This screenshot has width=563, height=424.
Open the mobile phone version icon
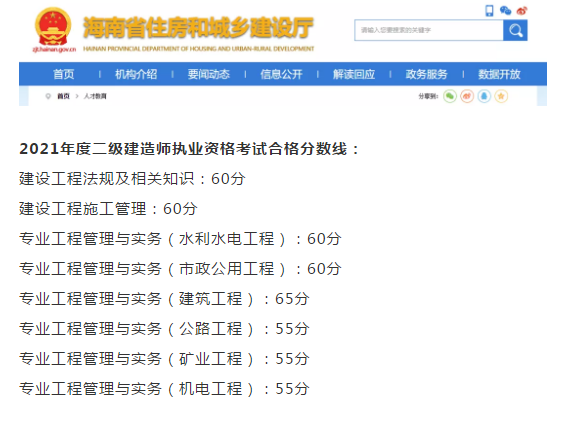tap(489, 10)
